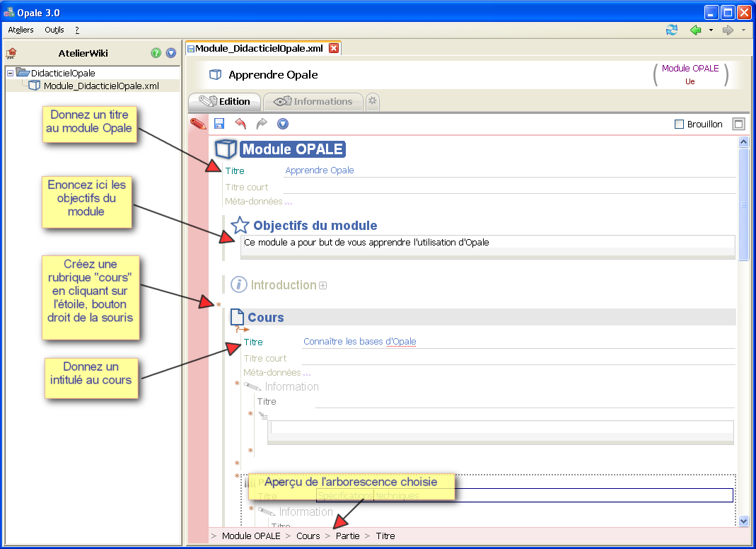Enable the Brouillon checkbox
The image size is (756, 549).
point(680,124)
